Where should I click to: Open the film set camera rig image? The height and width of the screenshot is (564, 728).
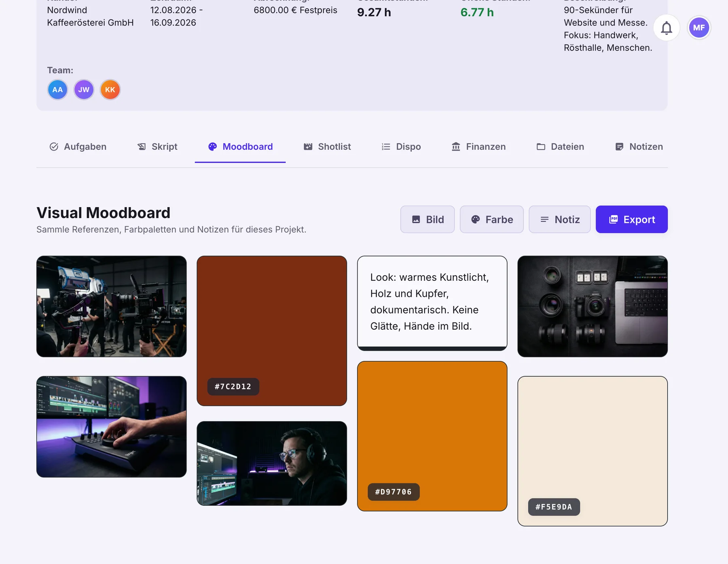click(112, 306)
